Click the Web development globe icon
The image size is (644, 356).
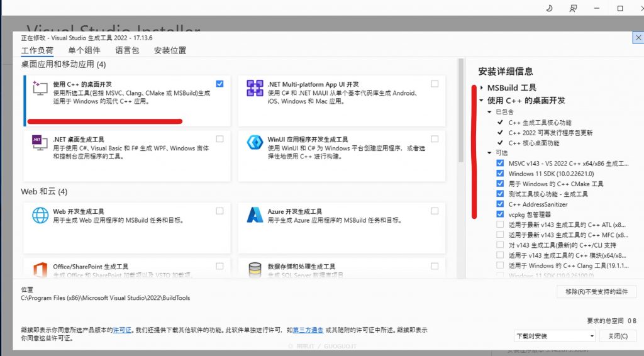pos(40,215)
